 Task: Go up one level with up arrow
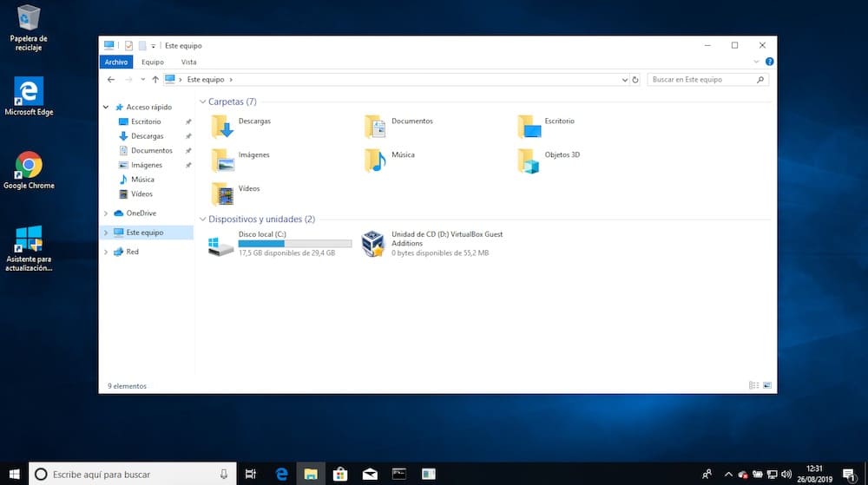pos(155,80)
